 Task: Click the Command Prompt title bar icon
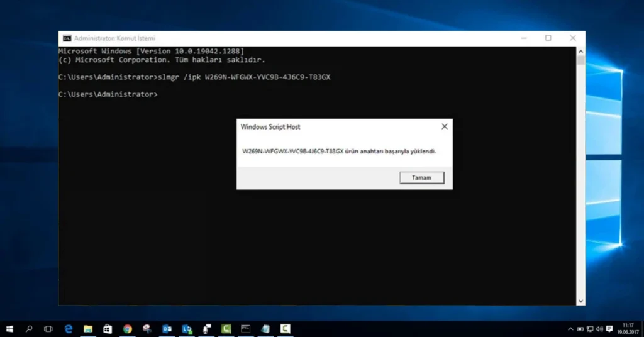click(67, 38)
